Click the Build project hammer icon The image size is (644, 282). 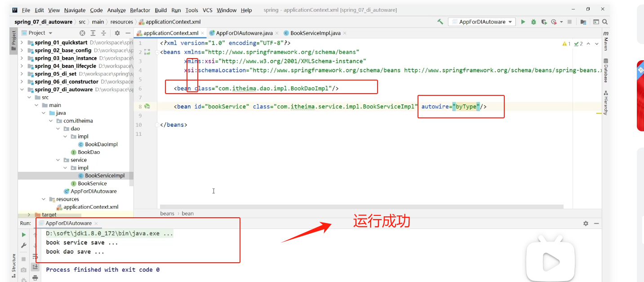coord(440,22)
